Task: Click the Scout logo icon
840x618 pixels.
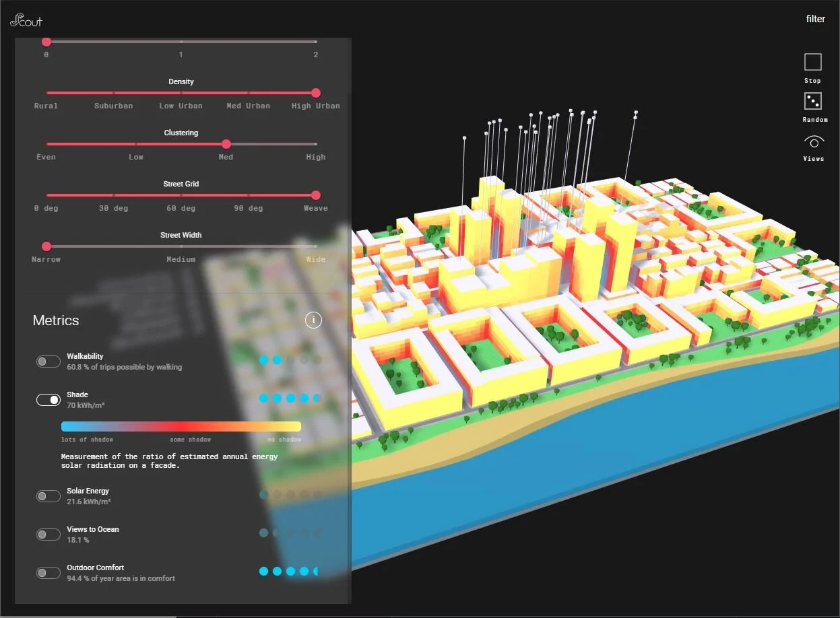Action: (26, 20)
